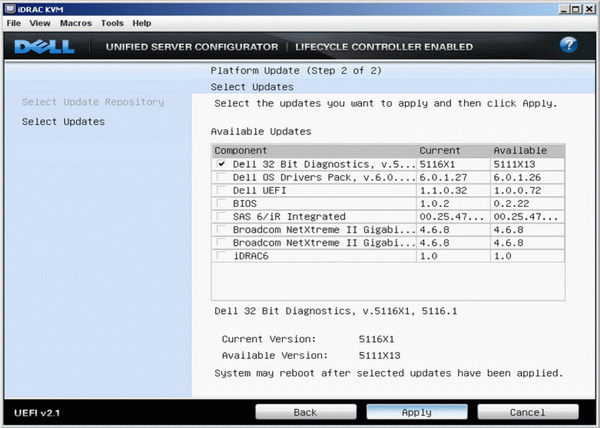Close the iDRAC KVM window
This screenshot has width=600, height=428.
(x=589, y=9)
